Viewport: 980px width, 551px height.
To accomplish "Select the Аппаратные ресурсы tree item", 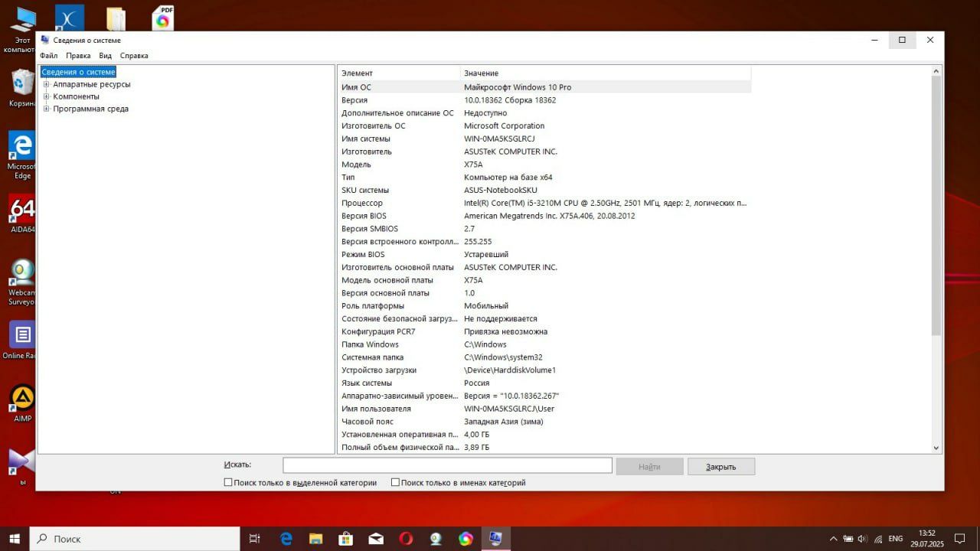I will pos(92,84).
